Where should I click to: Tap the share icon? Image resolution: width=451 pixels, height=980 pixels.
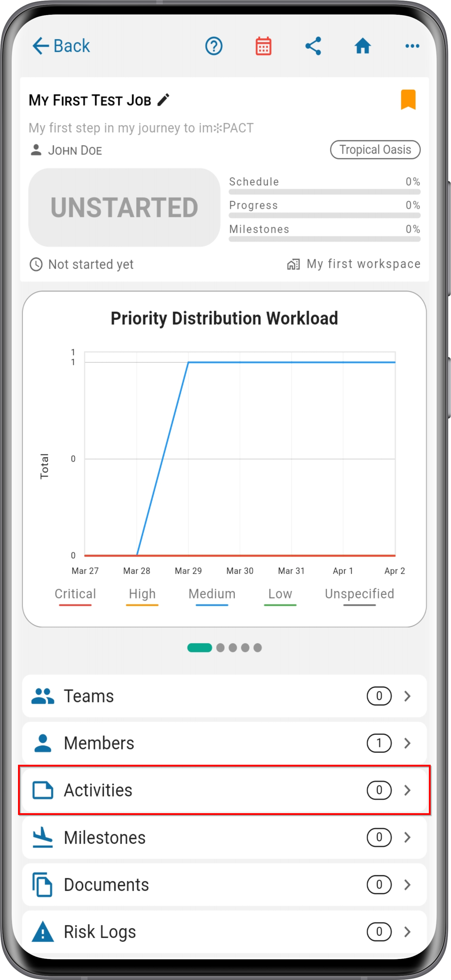313,46
